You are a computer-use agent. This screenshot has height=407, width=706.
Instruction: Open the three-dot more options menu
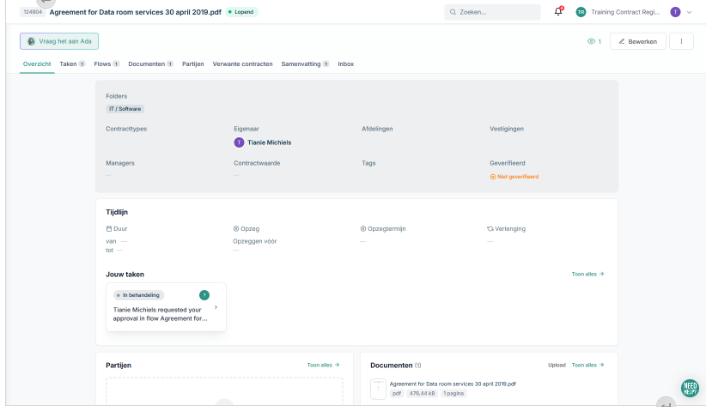coord(681,41)
